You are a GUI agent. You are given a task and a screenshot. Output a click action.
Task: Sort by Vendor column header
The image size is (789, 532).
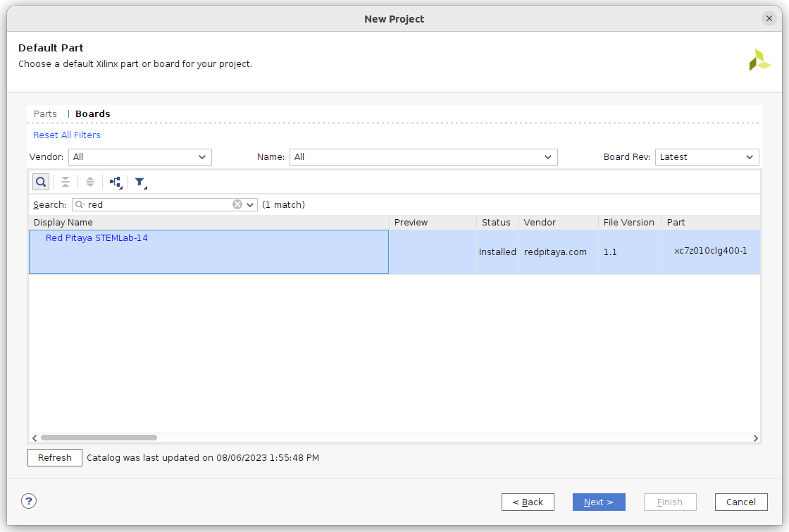tap(559, 223)
